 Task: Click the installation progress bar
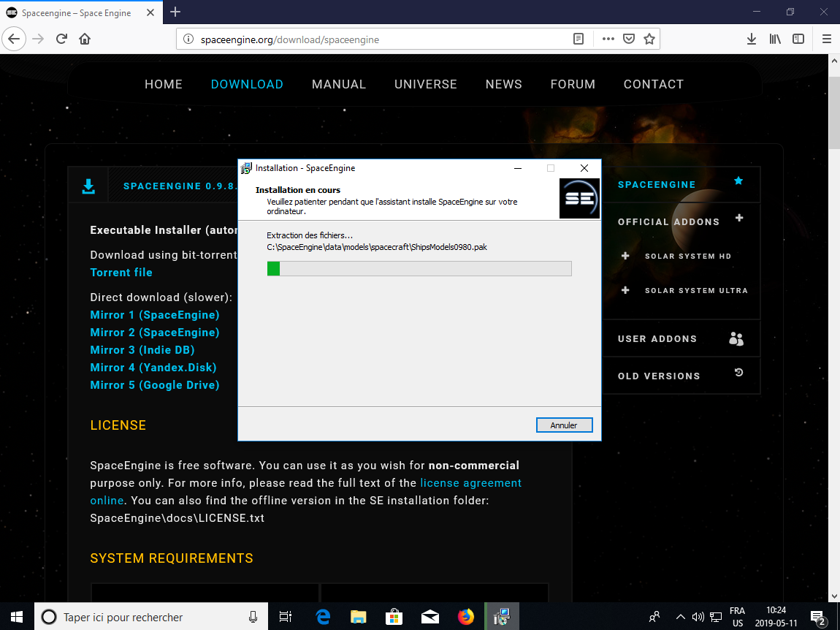[x=419, y=269]
